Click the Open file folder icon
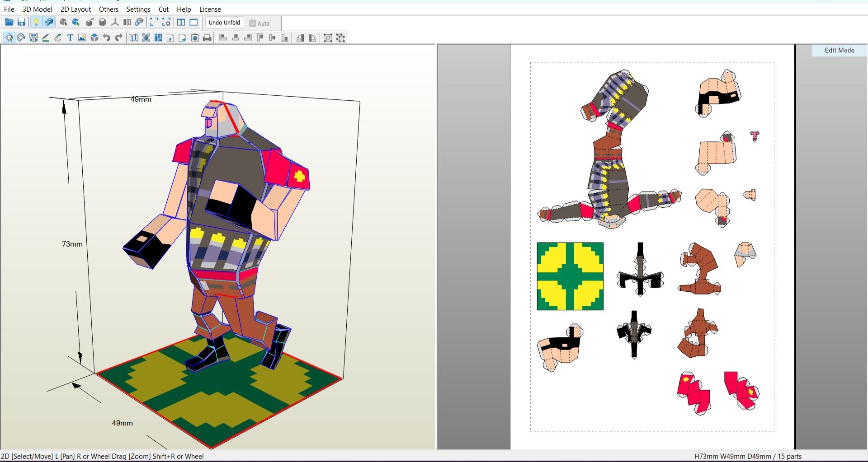The width and height of the screenshot is (868, 462). pyautogui.click(x=9, y=22)
